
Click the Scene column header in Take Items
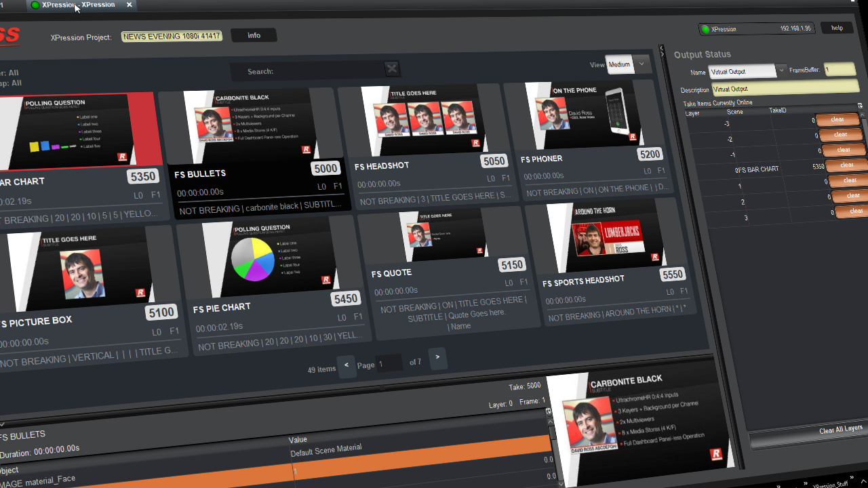click(x=734, y=111)
